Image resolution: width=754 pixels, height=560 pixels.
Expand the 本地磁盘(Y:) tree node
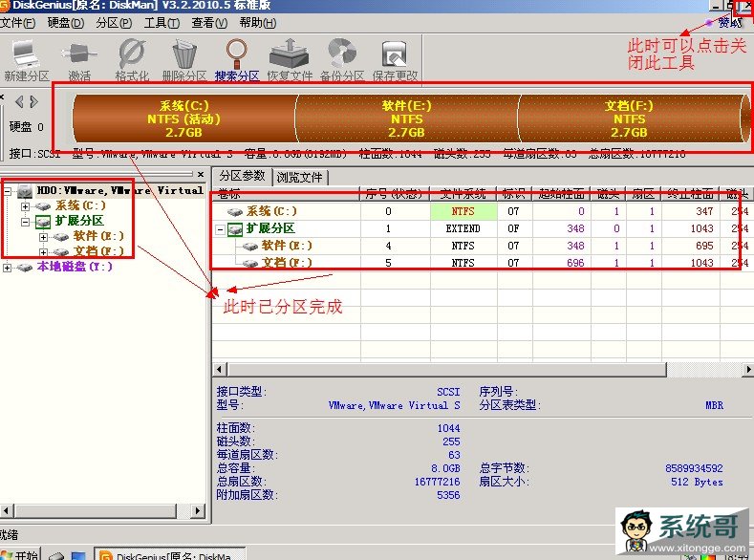8,268
